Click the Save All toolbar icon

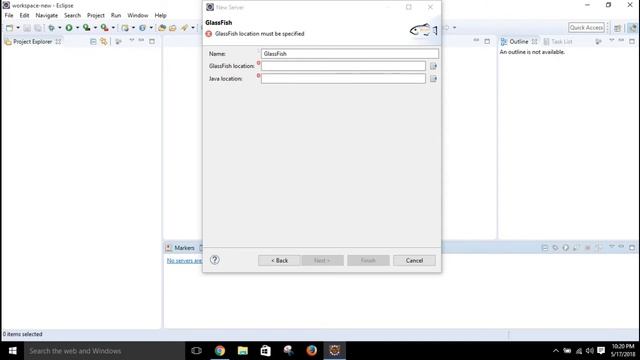click(38, 28)
